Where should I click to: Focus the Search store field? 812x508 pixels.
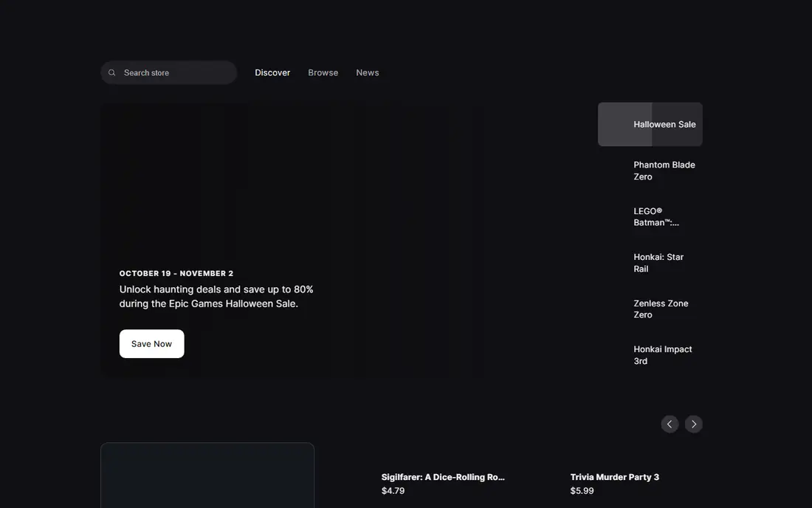pyautogui.click(x=169, y=72)
